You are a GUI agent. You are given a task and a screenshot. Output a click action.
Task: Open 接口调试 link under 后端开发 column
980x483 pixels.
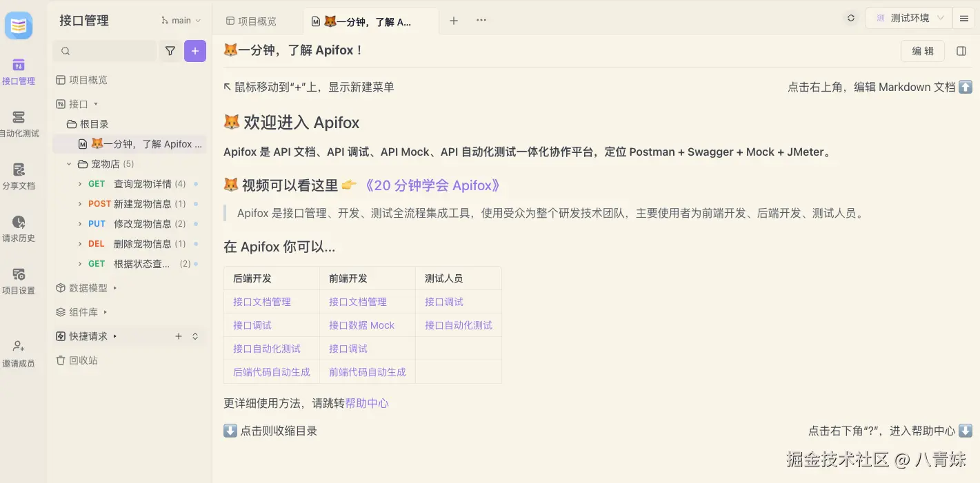(x=252, y=325)
